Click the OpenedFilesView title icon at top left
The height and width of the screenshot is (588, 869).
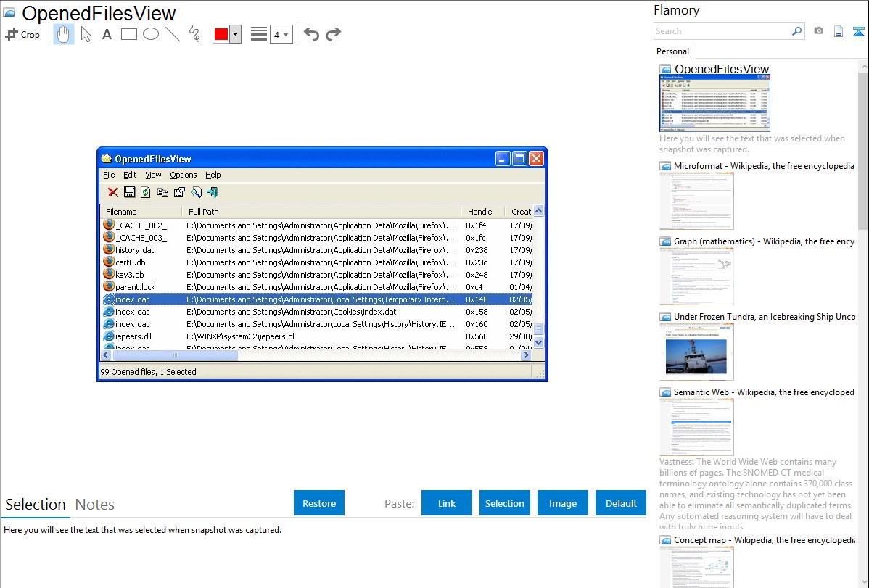9,12
